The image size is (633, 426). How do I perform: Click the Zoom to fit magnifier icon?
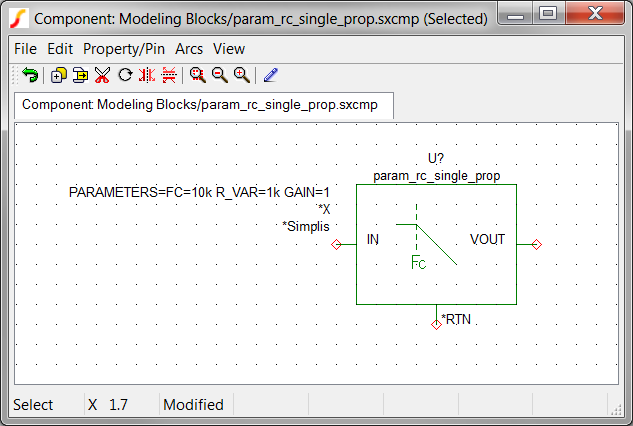coord(198,75)
